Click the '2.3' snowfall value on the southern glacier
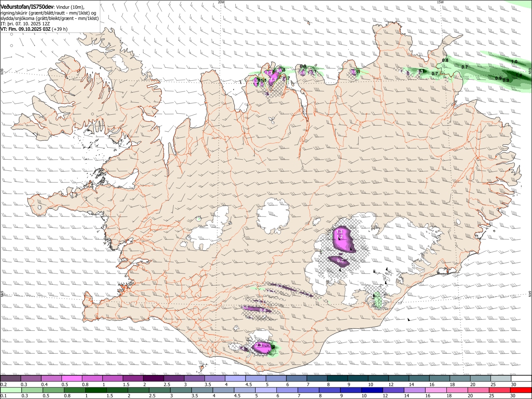The height and width of the screenshot is (399, 532). (x=259, y=345)
